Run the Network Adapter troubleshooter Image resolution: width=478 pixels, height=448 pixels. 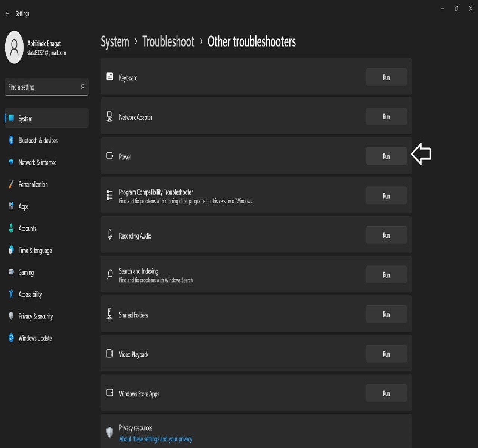click(x=387, y=117)
